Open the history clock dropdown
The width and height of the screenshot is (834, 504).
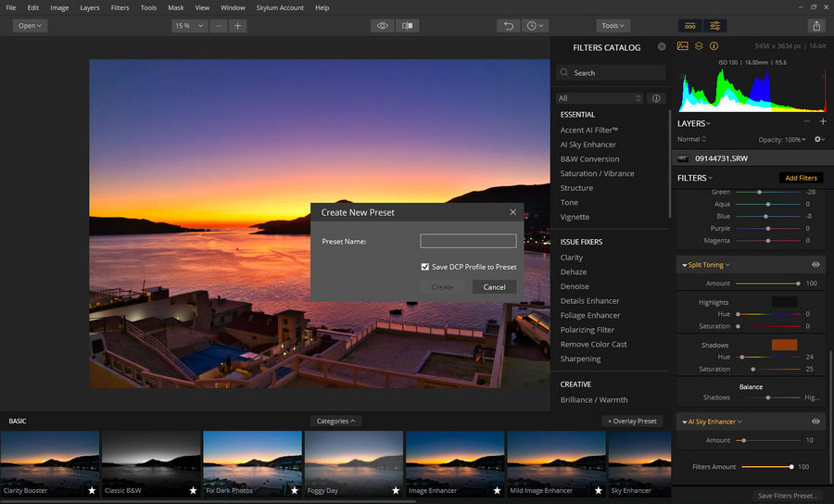click(535, 26)
